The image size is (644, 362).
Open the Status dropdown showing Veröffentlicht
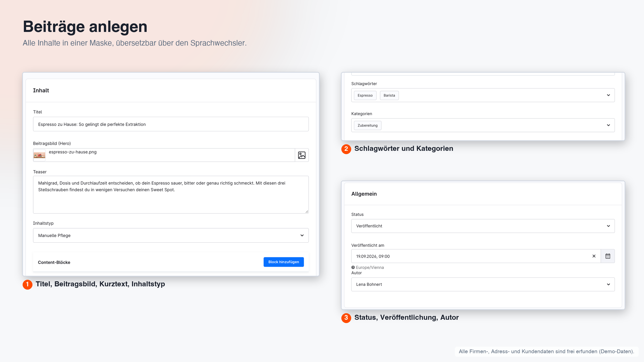[483, 226]
